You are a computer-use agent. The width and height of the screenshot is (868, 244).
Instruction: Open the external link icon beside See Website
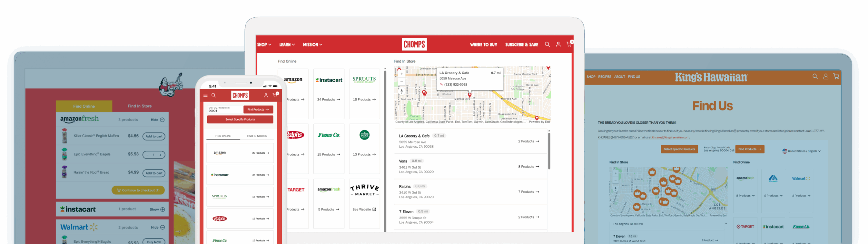pyautogui.click(x=374, y=209)
